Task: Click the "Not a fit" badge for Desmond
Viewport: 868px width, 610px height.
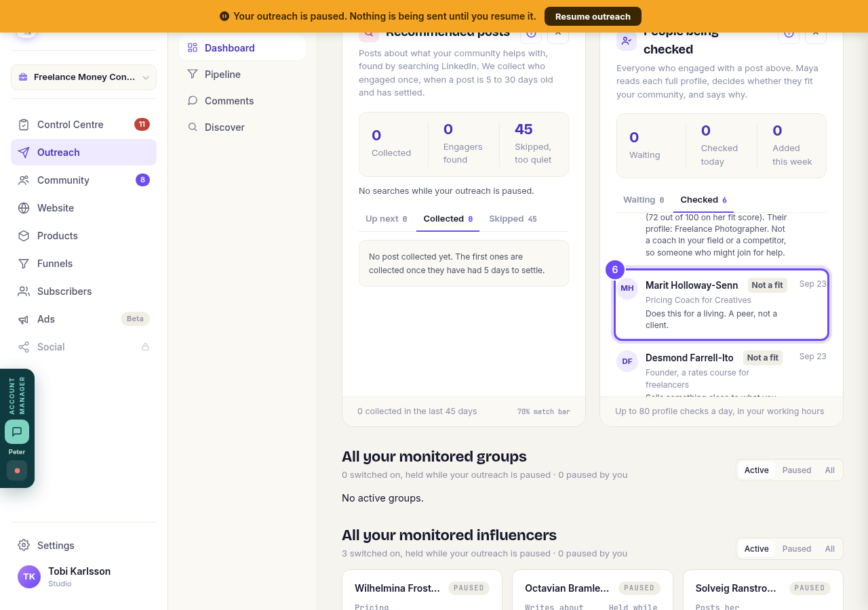Action: coord(763,358)
